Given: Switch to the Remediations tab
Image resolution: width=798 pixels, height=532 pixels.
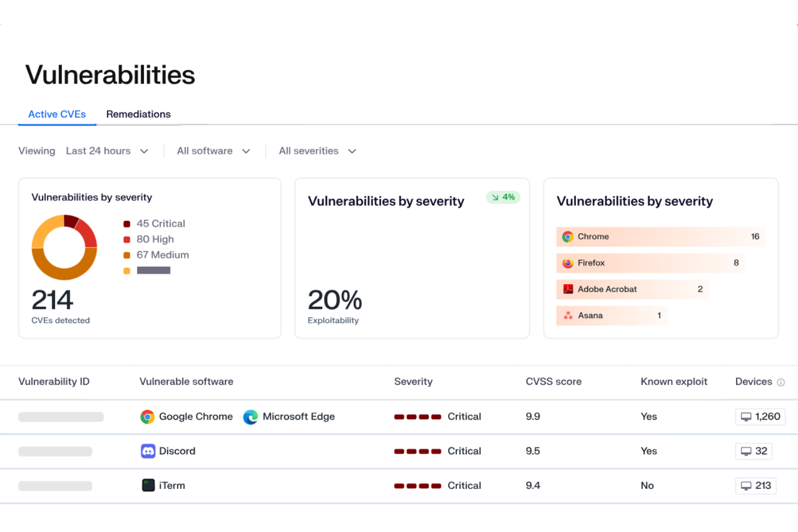Looking at the screenshot, I should point(138,114).
